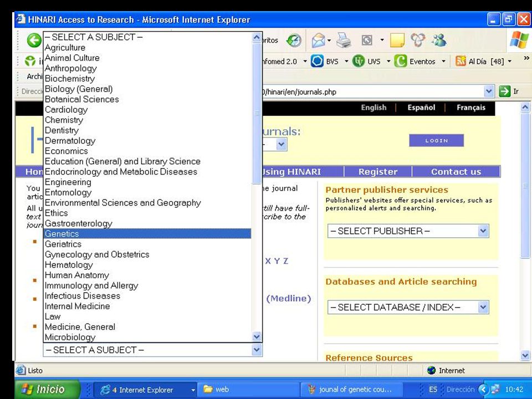The image size is (532, 399).
Task: Open the History clock icon in toolbar
Action: click(294, 40)
